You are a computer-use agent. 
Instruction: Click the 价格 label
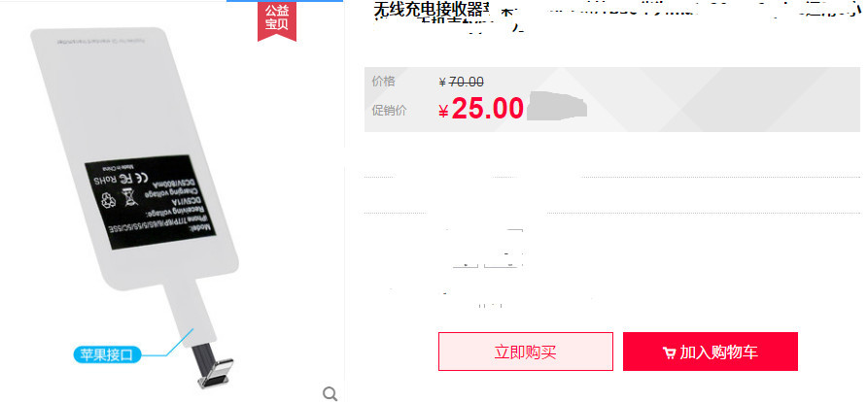pyautogui.click(x=384, y=82)
